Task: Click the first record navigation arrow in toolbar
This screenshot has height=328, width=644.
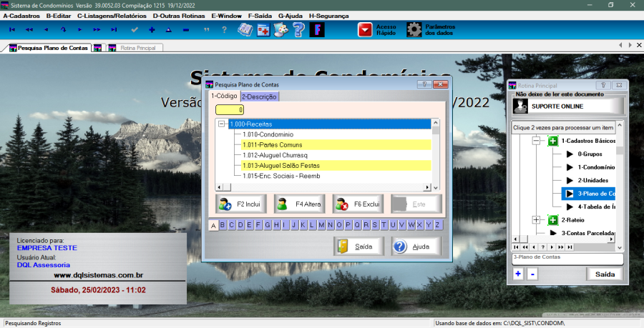Action: [x=11, y=29]
